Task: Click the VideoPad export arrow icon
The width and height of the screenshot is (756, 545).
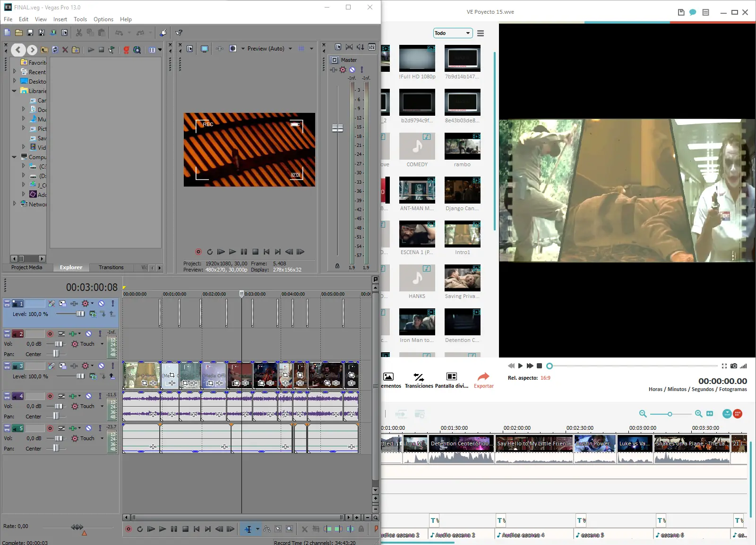Action: click(483, 376)
